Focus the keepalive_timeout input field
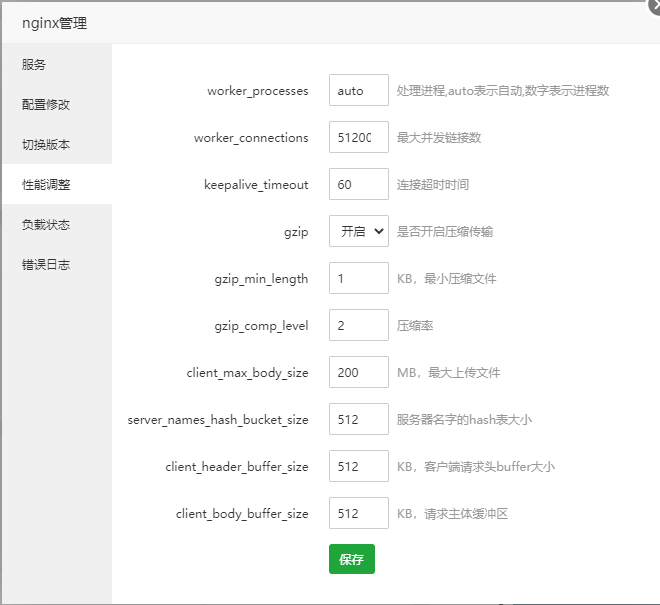Image resolution: width=660 pixels, height=605 pixels. (359, 184)
